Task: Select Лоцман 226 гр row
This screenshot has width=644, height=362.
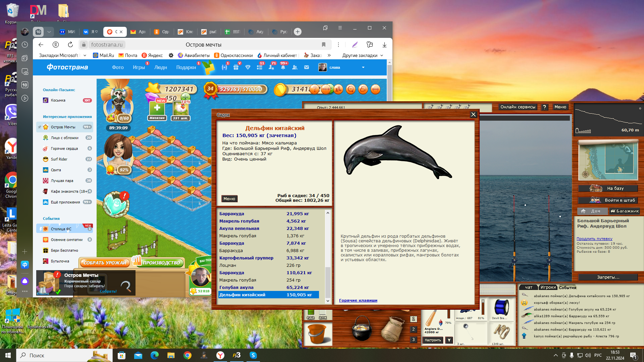Action: tap(268, 265)
